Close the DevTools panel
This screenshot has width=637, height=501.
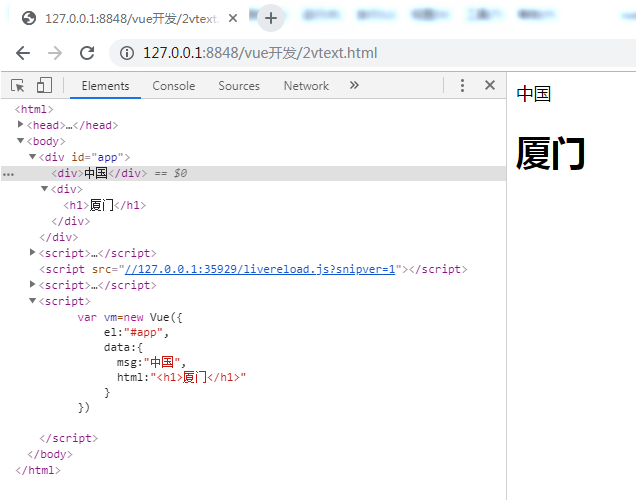point(490,85)
